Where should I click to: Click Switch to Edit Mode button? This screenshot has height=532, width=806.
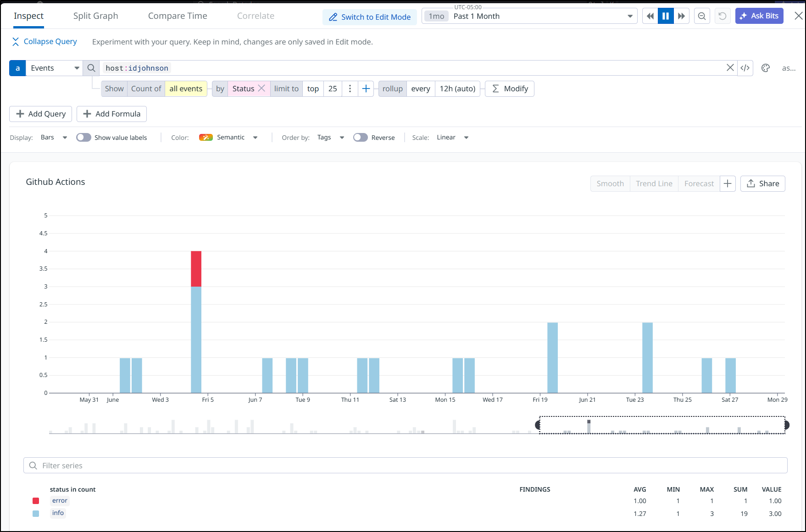point(370,17)
